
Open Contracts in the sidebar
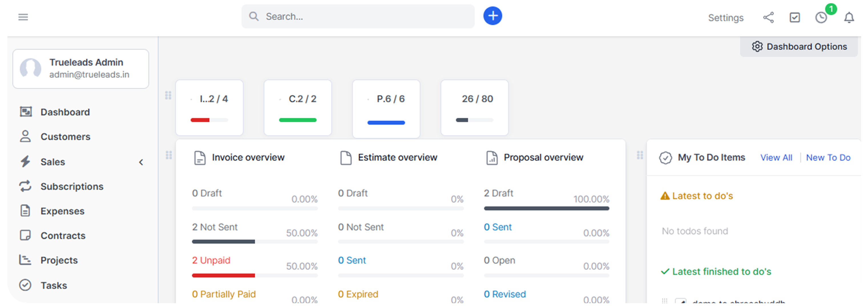click(63, 236)
